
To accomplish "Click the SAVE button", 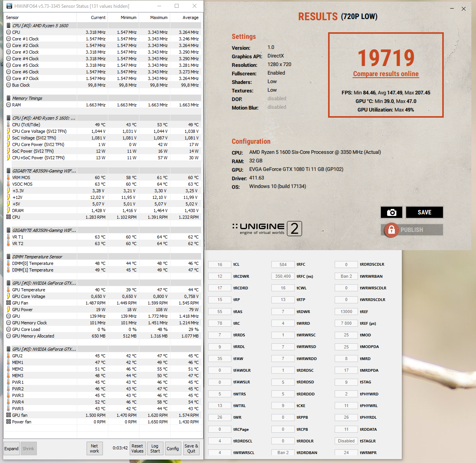I will click(x=424, y=212).
